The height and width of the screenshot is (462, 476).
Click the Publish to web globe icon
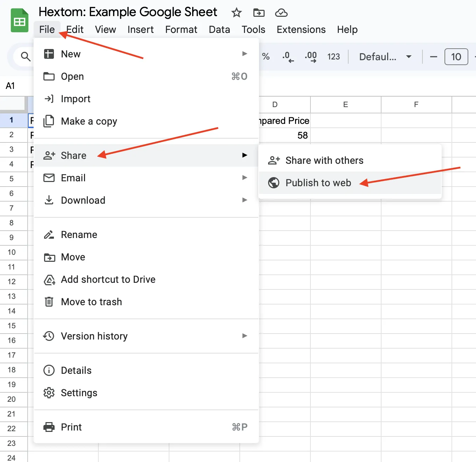tap(274, 183)
